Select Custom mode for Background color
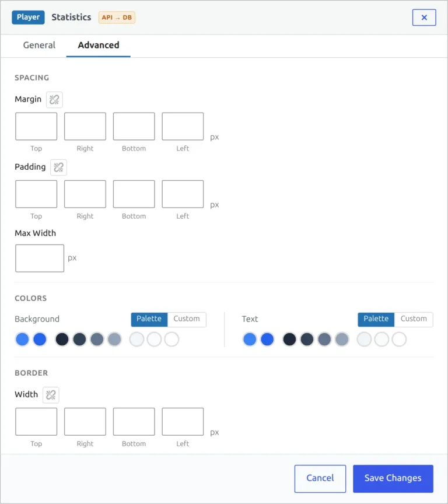The height and width of the screenshot is (504, 448). [187, 319]
